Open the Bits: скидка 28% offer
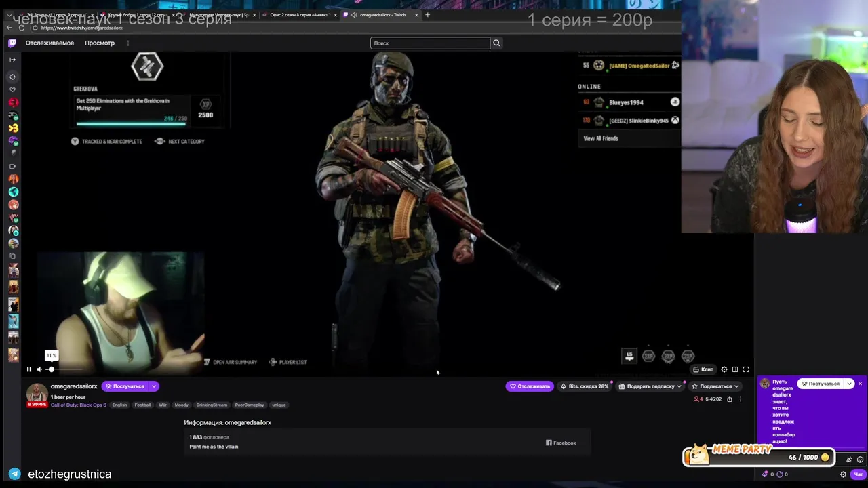 585,386
